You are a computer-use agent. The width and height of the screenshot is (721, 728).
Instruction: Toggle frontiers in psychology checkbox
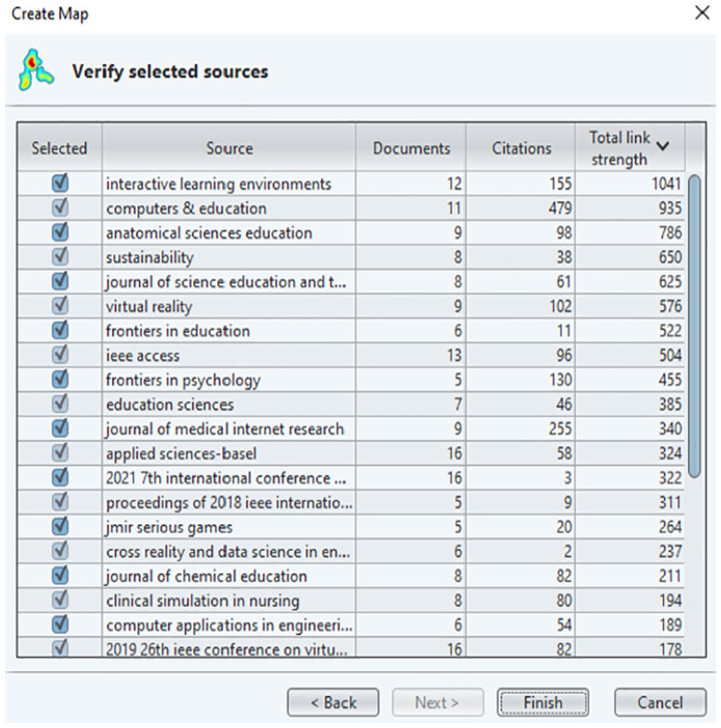[x=60, y=380]
